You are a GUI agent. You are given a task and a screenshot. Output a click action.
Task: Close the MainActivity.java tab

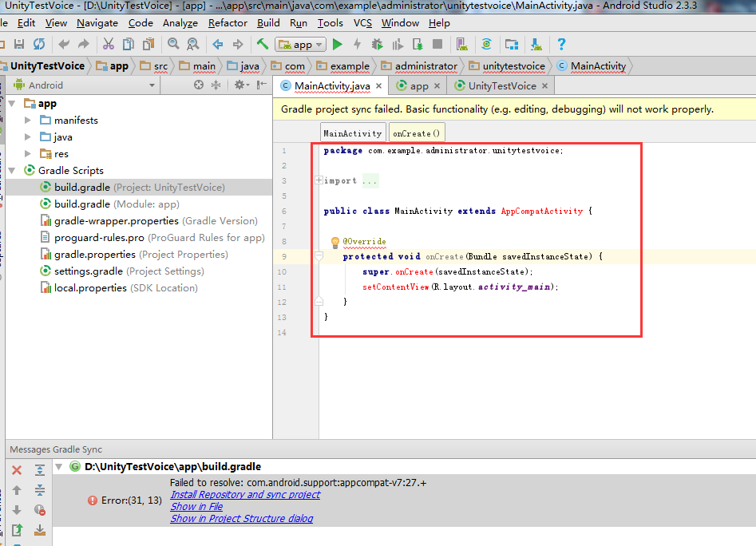pyautogui.click(x=379, y=85)
